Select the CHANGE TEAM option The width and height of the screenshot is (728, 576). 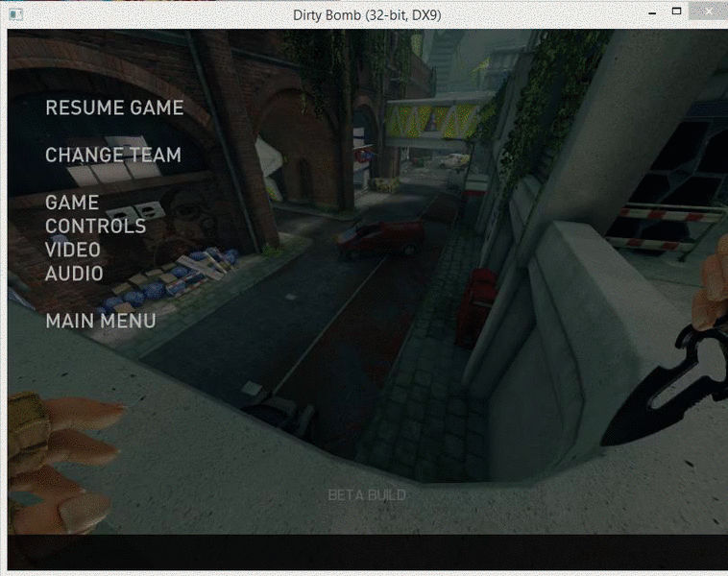pos(113,155)
